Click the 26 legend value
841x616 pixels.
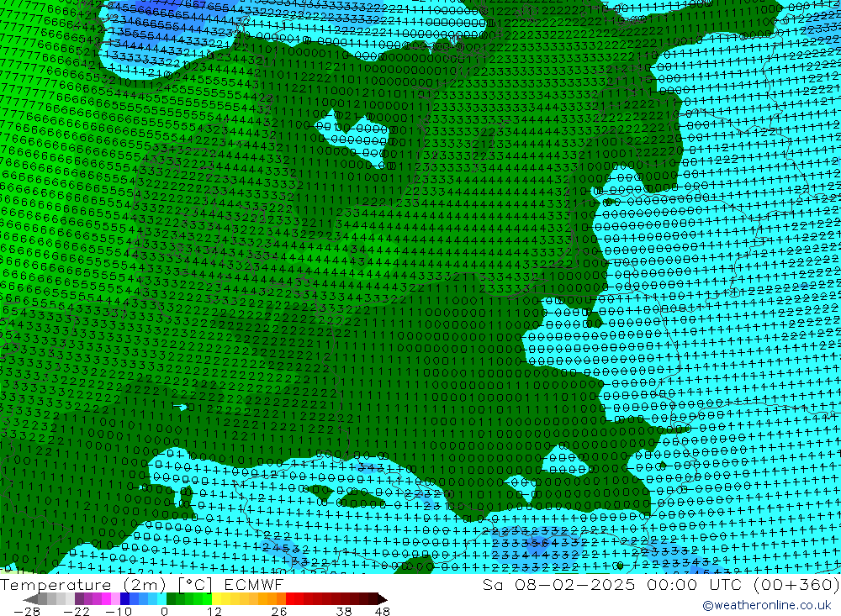pos(279,611)
